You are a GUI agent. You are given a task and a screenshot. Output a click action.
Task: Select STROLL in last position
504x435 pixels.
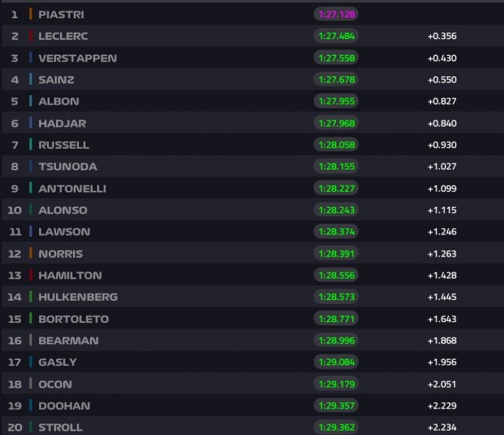[x=60, y=427]
